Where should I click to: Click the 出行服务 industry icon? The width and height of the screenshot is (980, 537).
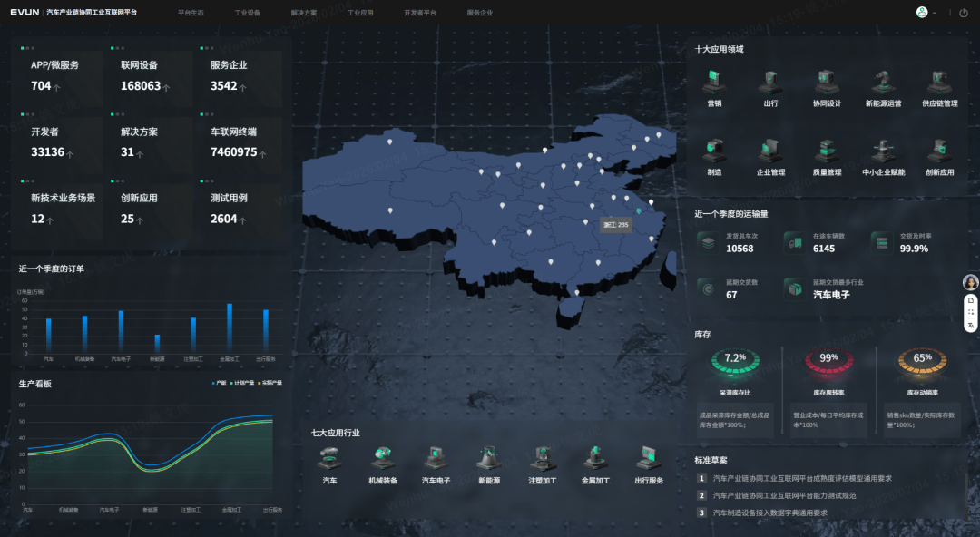648,458
